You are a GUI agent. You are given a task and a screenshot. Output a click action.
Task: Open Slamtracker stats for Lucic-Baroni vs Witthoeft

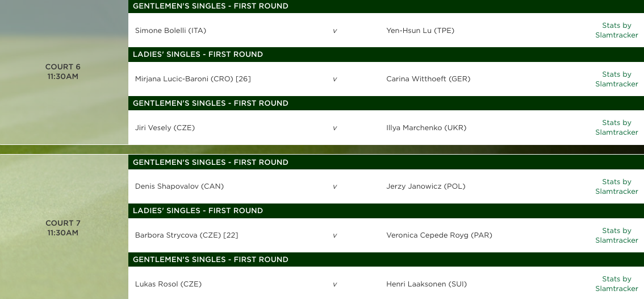616,79
